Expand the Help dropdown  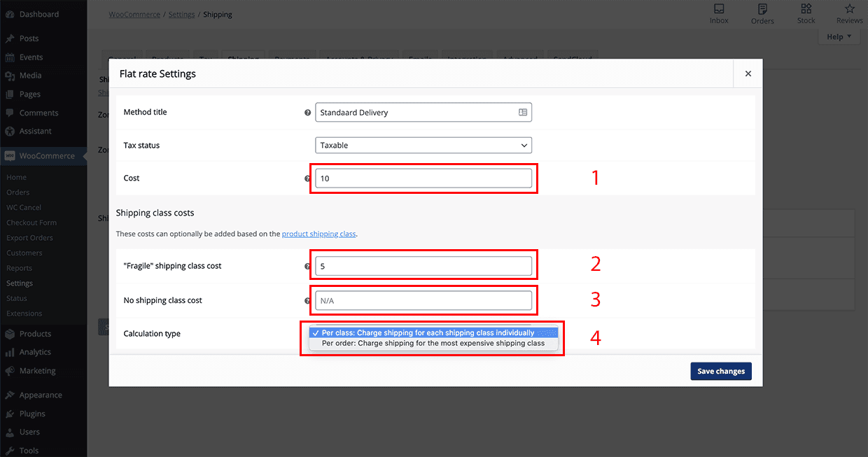[838, 37]
